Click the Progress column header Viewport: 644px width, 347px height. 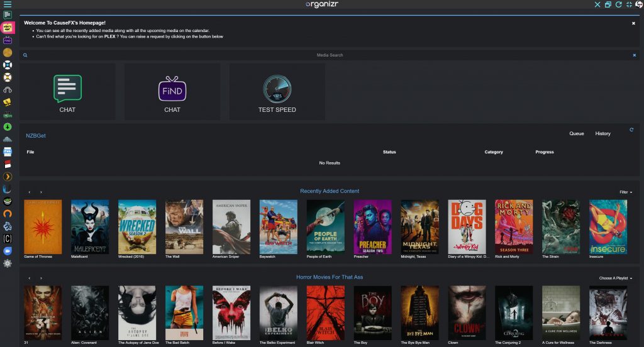[x=544, y=152]
